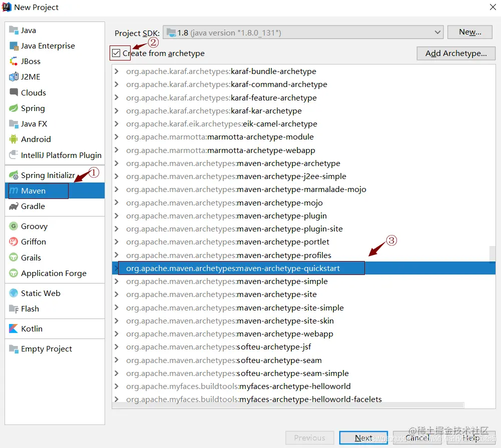Click the Previous button
The width and height of the screenshot is (501, 448).
310,438
